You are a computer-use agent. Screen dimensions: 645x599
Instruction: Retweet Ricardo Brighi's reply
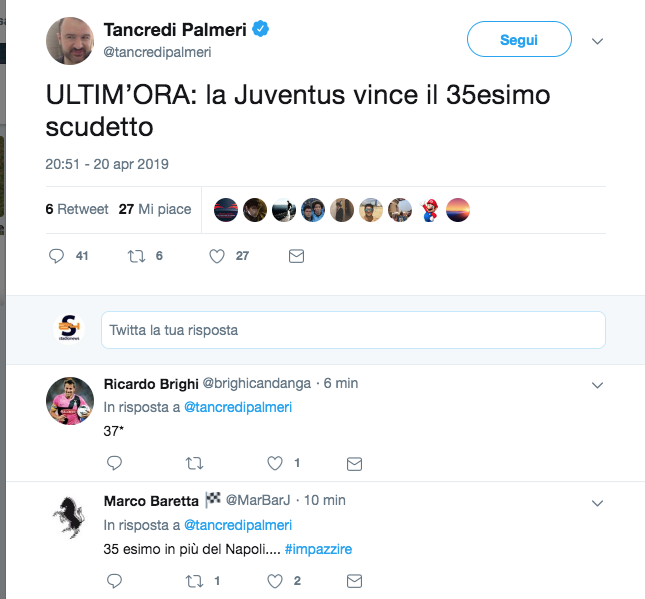(194, 463)
